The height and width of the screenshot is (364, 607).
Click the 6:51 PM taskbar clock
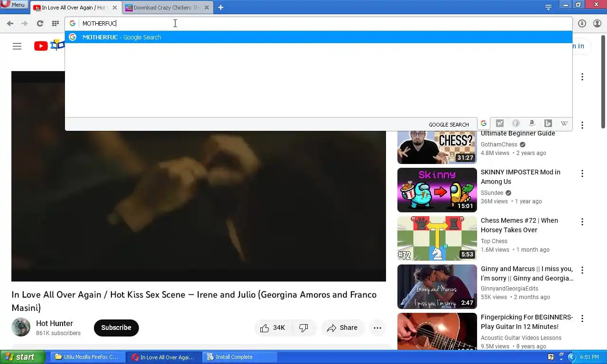click(589, 357)
